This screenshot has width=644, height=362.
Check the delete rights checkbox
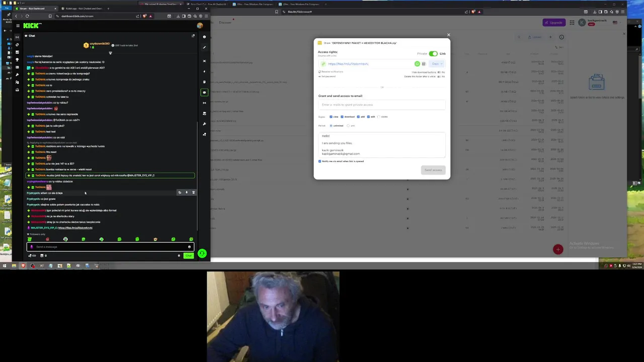[379, 117]
